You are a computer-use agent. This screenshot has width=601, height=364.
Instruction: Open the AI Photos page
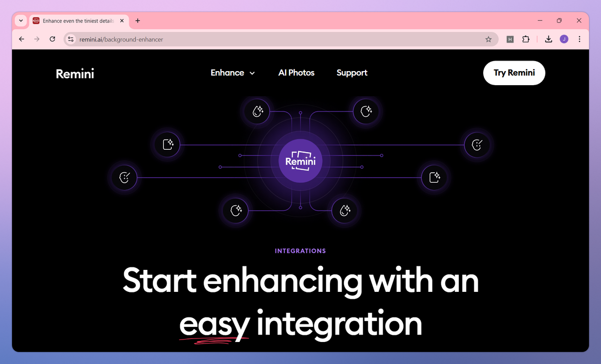click(x=296, y=73)
